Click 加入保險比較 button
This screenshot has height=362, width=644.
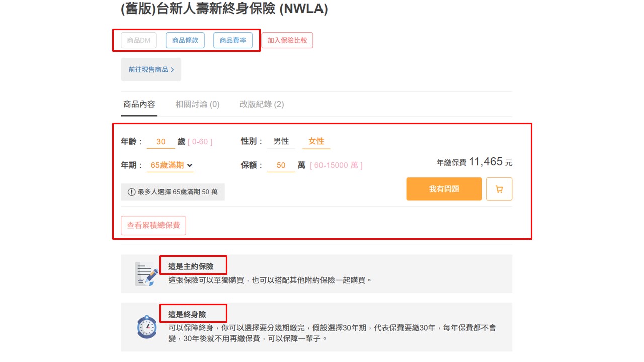tap(287, 40)
